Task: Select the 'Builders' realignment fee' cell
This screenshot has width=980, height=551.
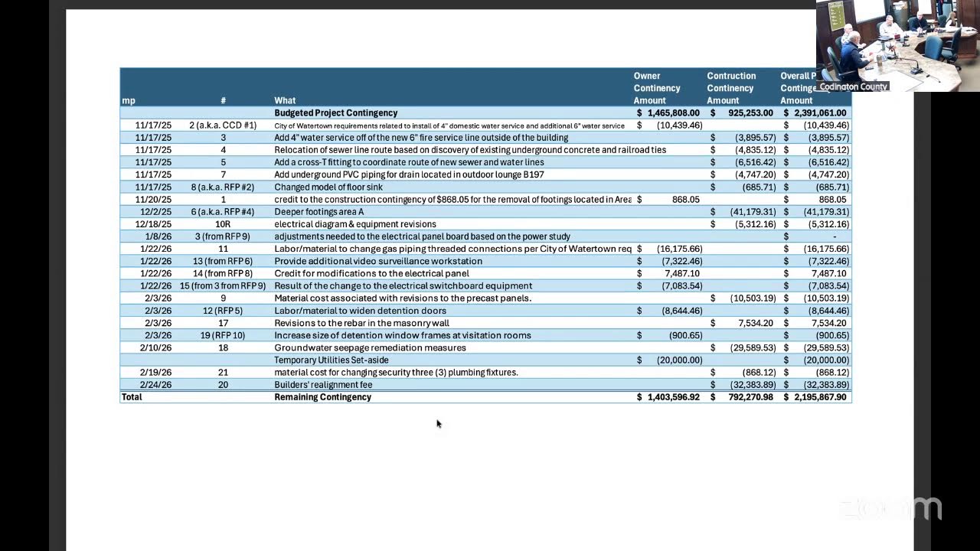Action: click(323, 385)
